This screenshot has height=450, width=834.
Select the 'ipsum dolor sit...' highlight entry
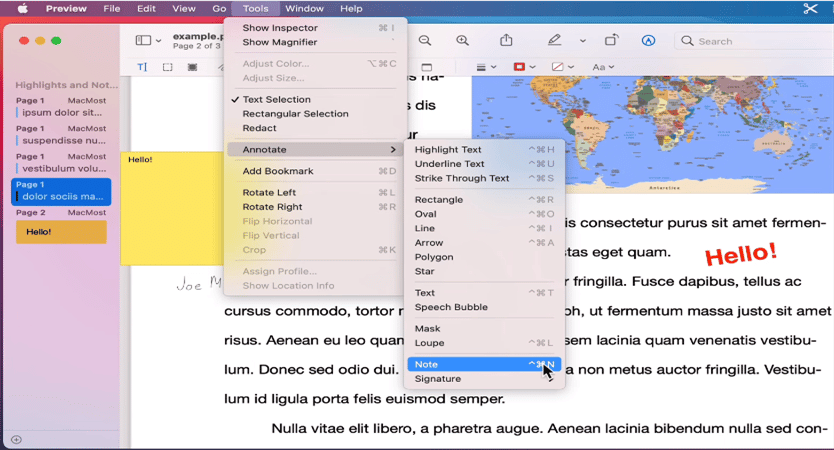coord(61,107)
